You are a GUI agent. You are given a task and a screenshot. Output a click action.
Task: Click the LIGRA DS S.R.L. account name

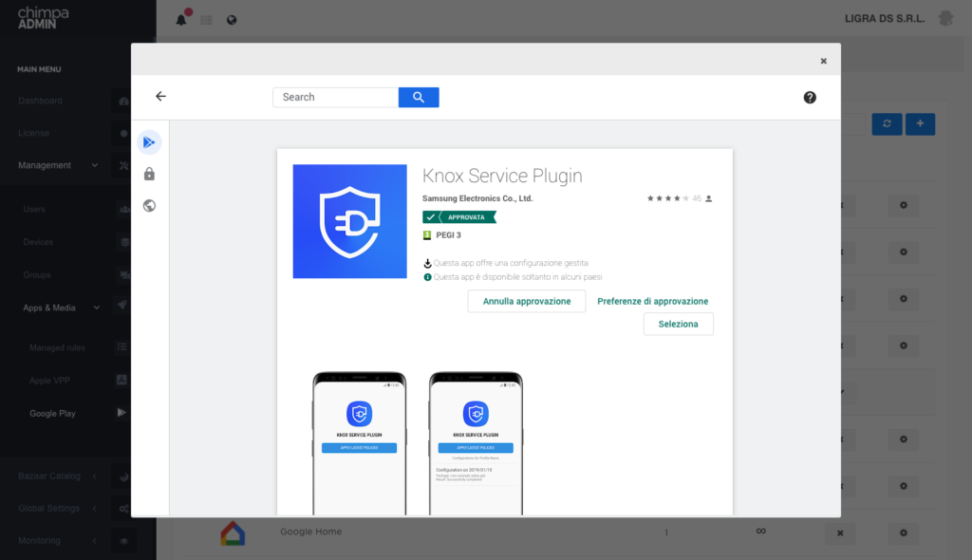pos(885,19)
